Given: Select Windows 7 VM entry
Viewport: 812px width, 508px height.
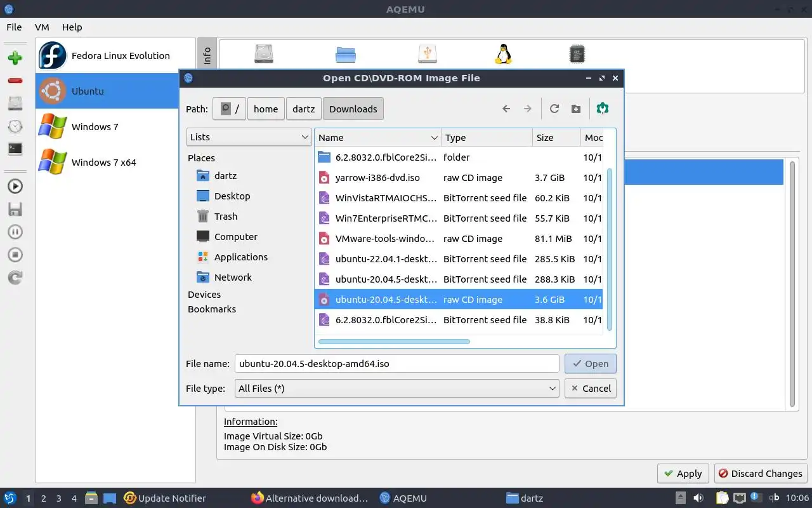Looking at the screenshot, I should [x=115, y=126].
